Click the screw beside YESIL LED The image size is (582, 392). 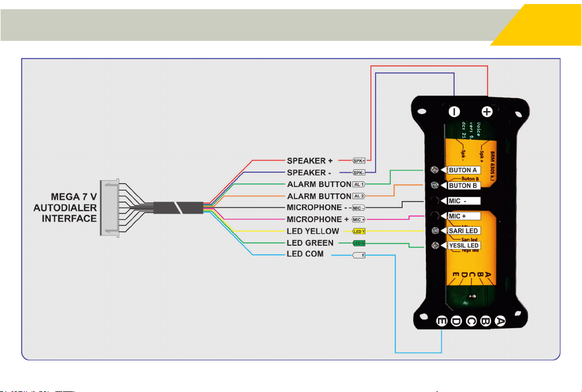coord(435,246)
